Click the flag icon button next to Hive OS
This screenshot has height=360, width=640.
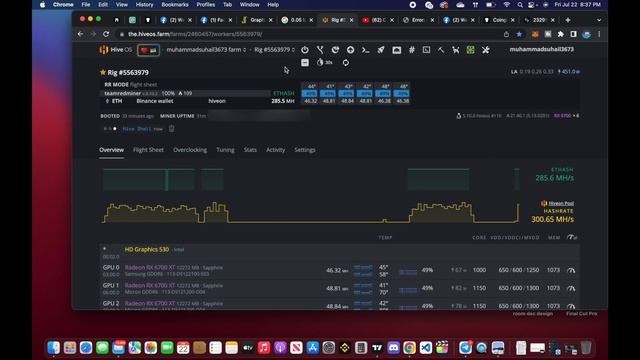click(x=149, y=50)
